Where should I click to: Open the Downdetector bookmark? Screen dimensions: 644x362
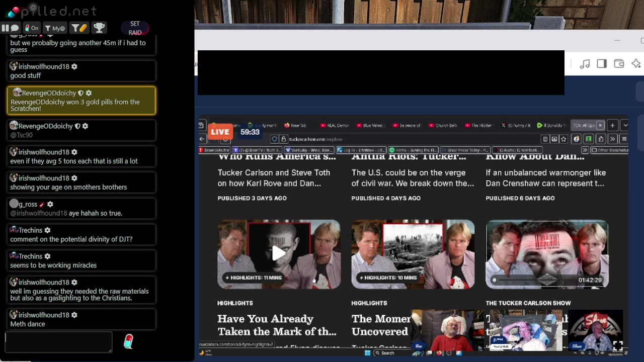point(215,150)
